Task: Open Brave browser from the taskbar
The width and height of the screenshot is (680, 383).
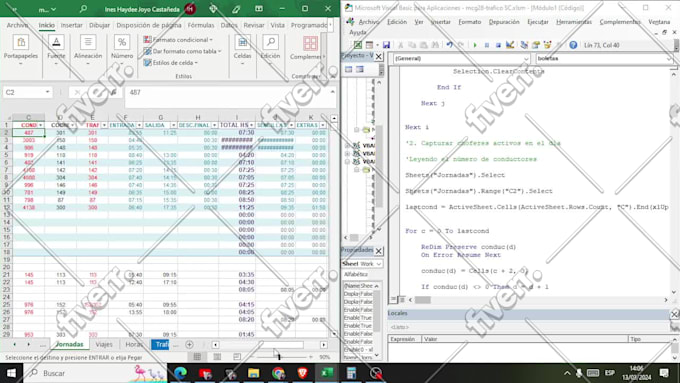Action: (x=303, y=373)
